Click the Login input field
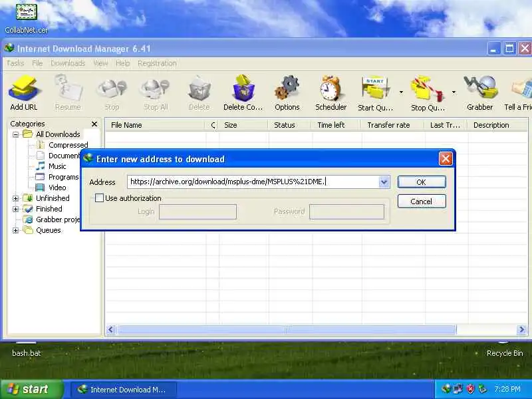This screenshot has width=532, height=399. (198, 211)
